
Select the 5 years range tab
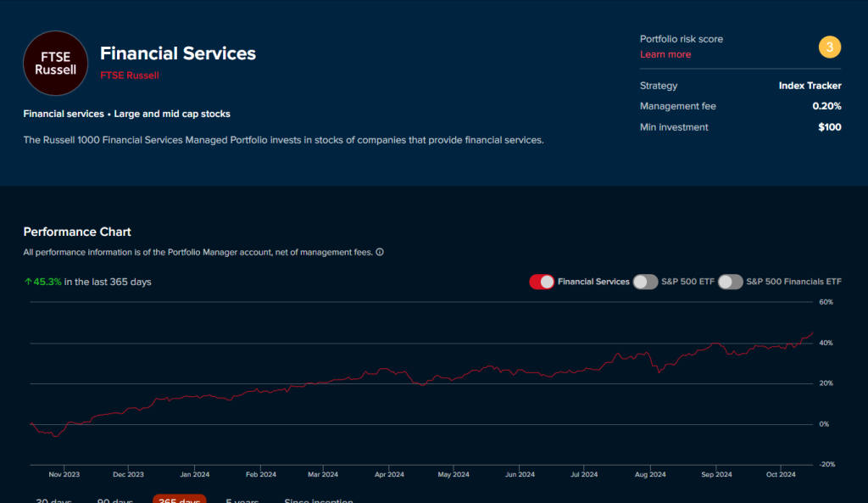tap(242, 500)
